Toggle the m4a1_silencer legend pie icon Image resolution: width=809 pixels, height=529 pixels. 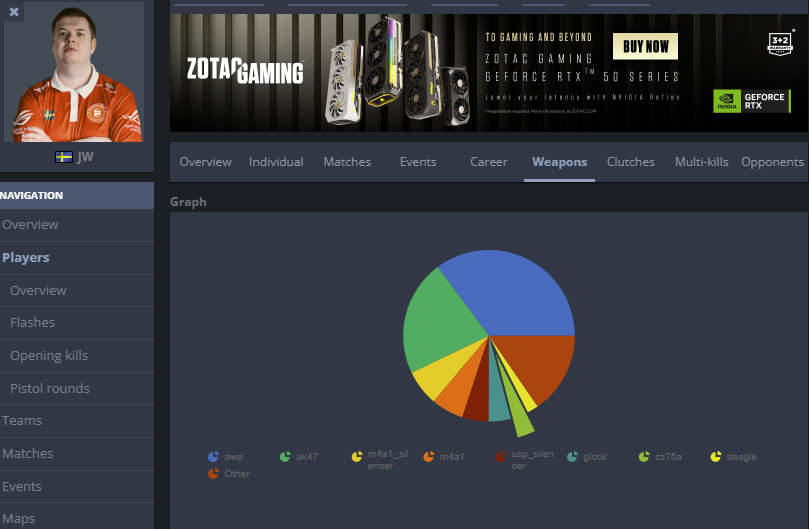pos(357,457)
